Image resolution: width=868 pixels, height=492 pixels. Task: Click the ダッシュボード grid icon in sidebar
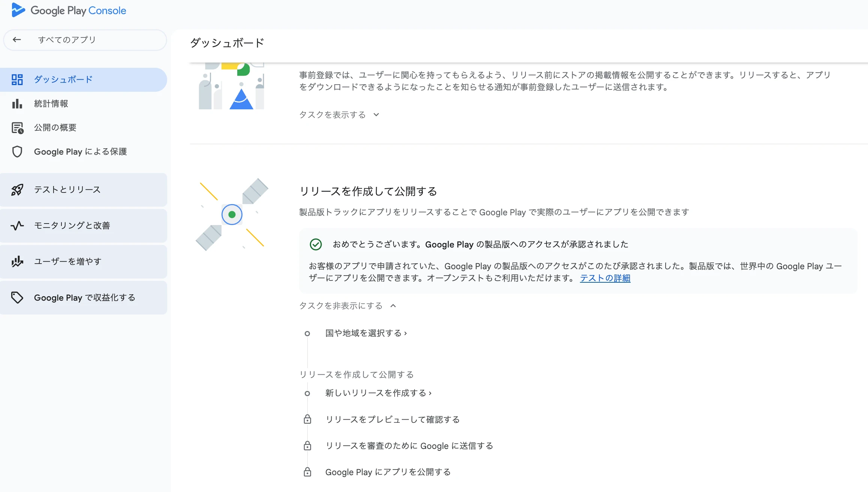click(x=17, y=79)
